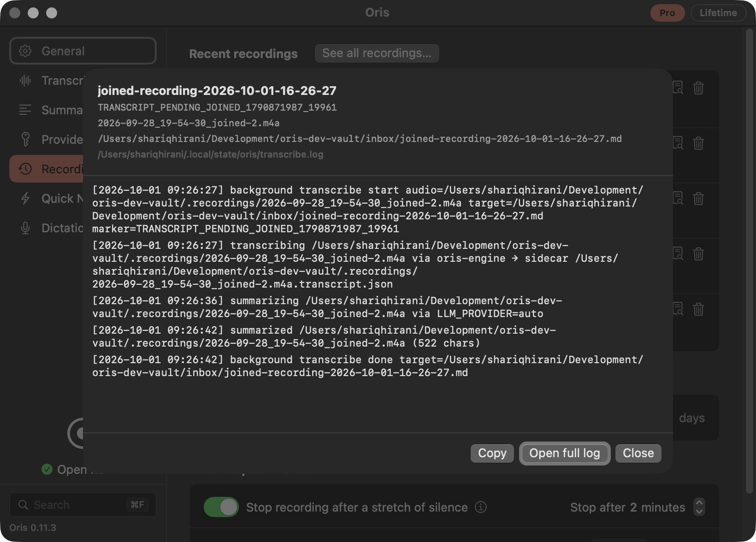Click the Recent recordings heading

click(243, 53)
